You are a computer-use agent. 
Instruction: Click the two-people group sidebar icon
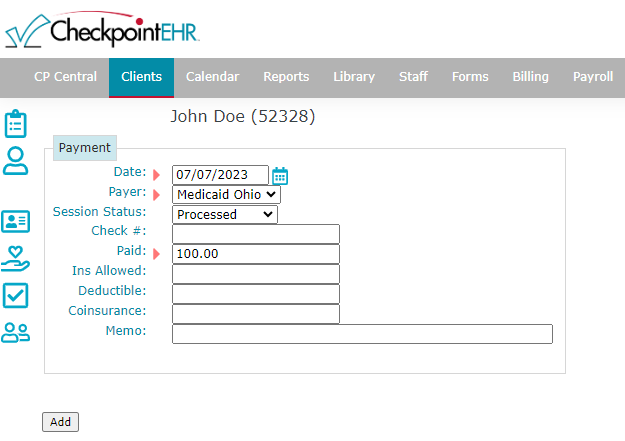tap(16, 333)
